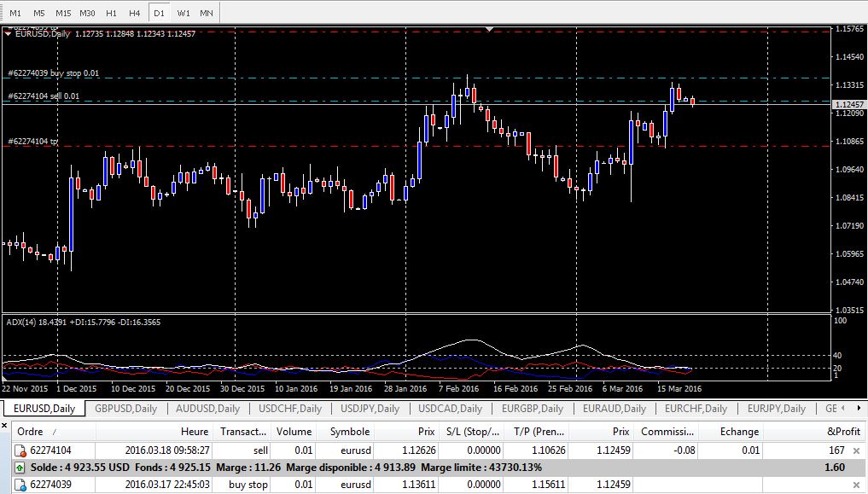This screenshot has width=868, height=494.
Task: Click the ADX(14) indicator label
Action: [83, 322]
